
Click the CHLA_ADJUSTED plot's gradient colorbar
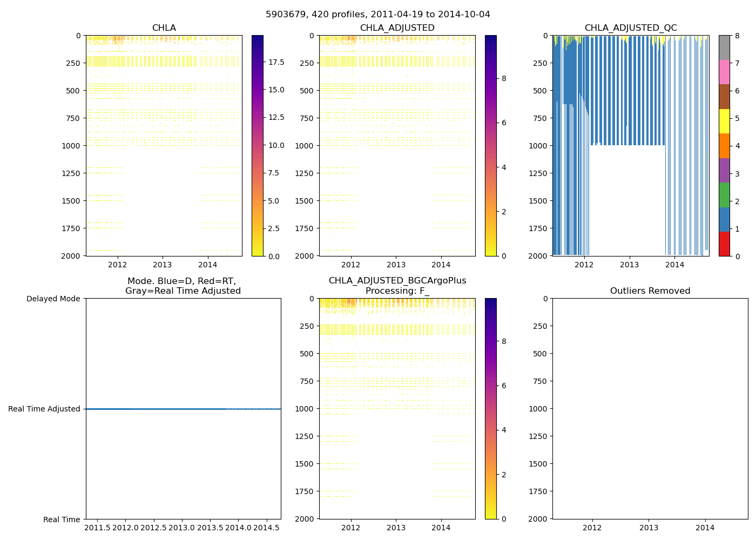[x=491, y=146]
